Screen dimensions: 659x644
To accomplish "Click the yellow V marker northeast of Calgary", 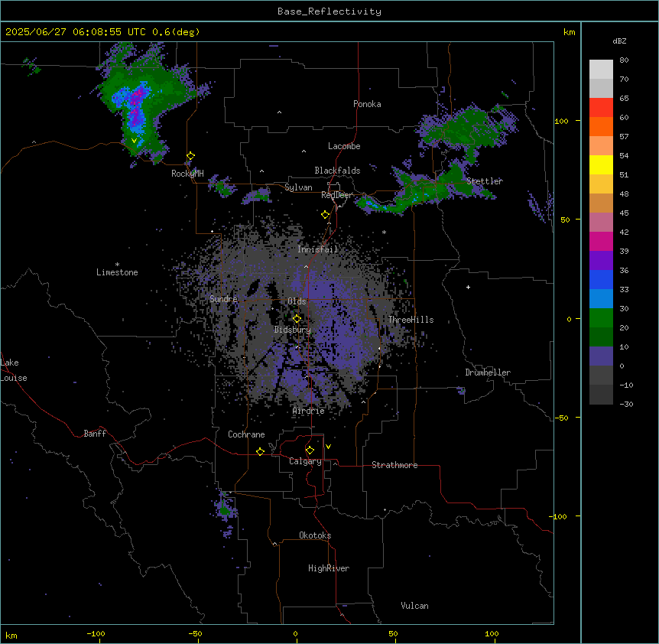I will point(328,447).
